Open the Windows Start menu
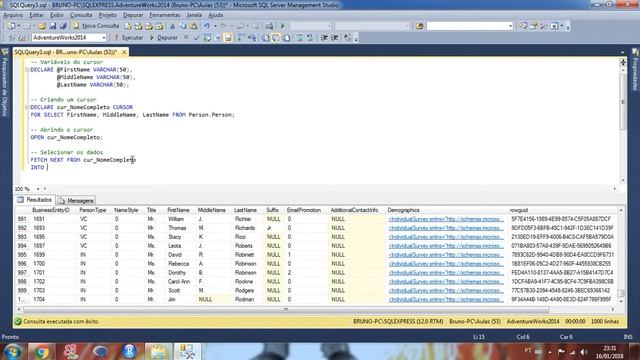The height and width of the screenshot is (360, 640). [13, 351]
